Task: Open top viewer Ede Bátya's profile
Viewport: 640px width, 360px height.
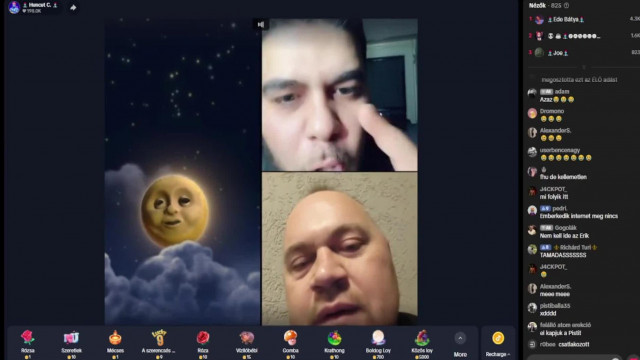Action: pos(566,20)
